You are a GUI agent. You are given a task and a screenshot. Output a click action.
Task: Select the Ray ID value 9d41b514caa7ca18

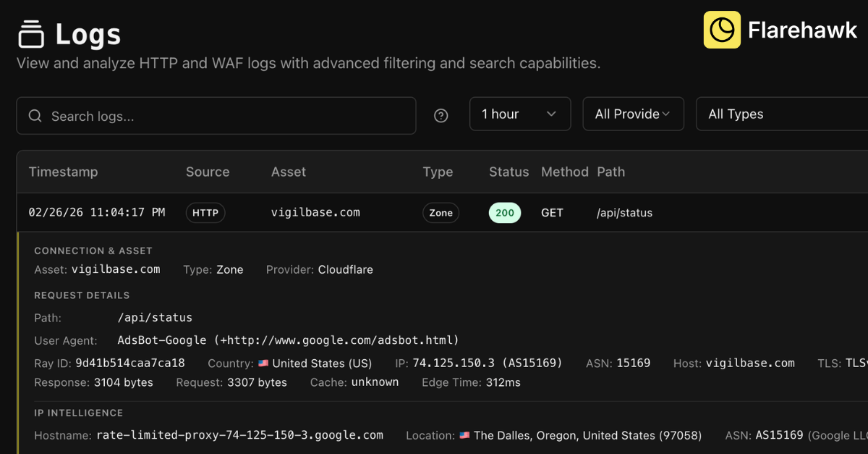[129, 363]
